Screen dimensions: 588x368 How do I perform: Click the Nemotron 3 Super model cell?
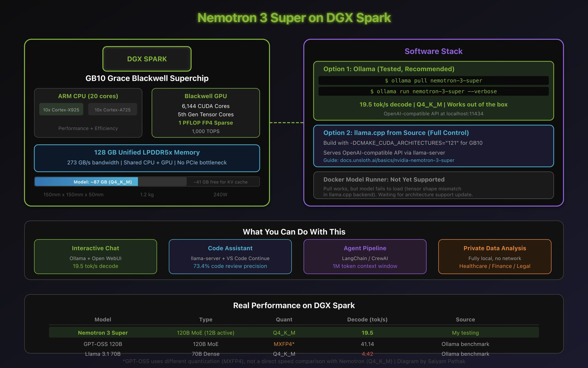(x=103, y=333)
